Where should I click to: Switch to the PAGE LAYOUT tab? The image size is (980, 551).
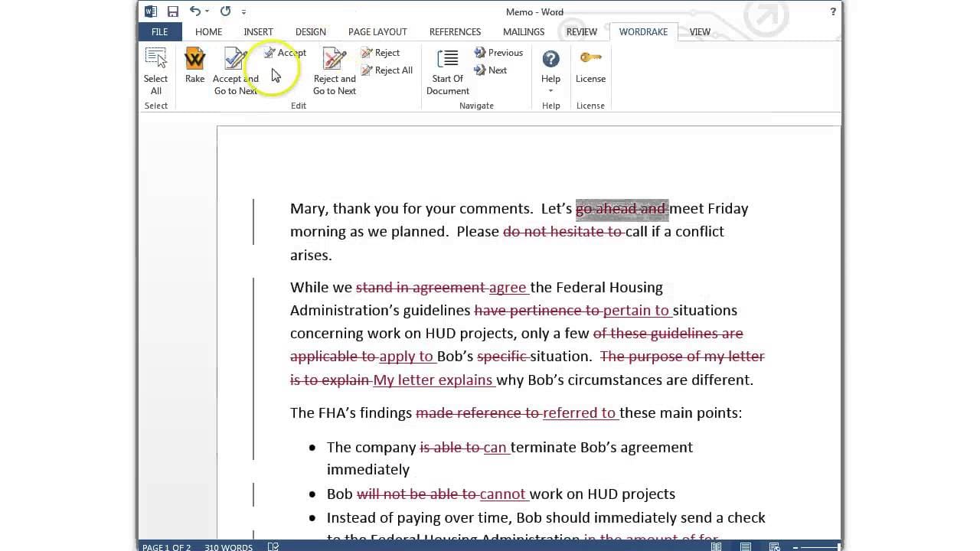(377, 32)
